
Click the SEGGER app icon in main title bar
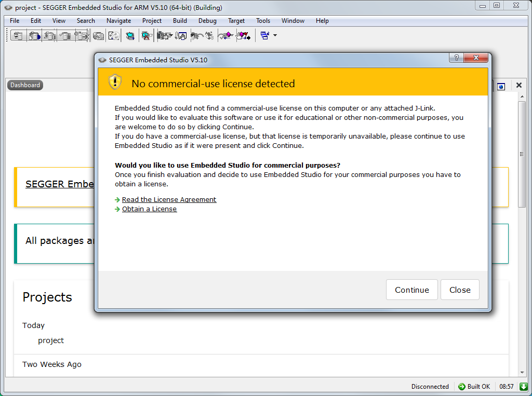8,7
